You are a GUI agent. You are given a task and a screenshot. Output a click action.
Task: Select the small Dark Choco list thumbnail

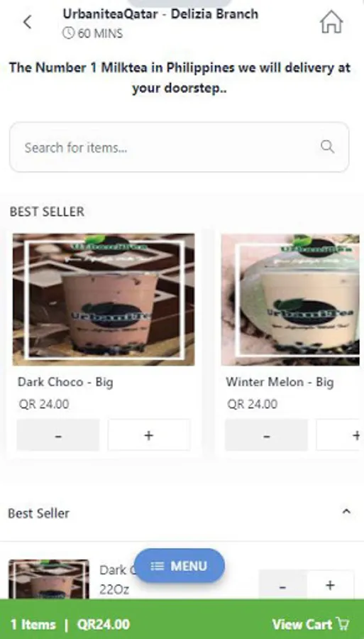tap(49, 579)
